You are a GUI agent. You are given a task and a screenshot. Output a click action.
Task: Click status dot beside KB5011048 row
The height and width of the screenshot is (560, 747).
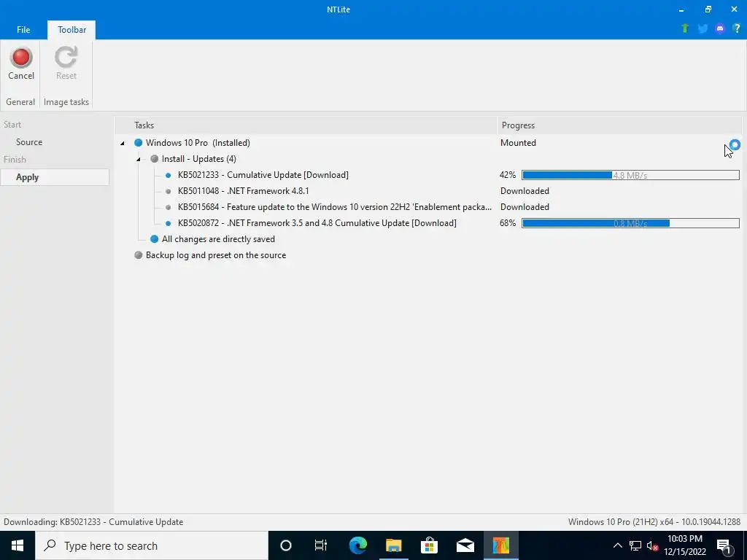(168, 191)
